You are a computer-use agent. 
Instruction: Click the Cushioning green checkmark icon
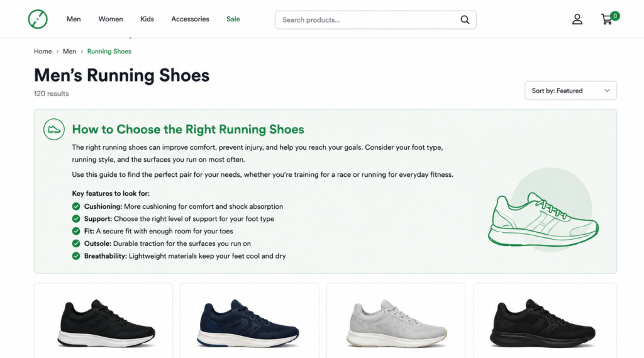pos(76,206)
